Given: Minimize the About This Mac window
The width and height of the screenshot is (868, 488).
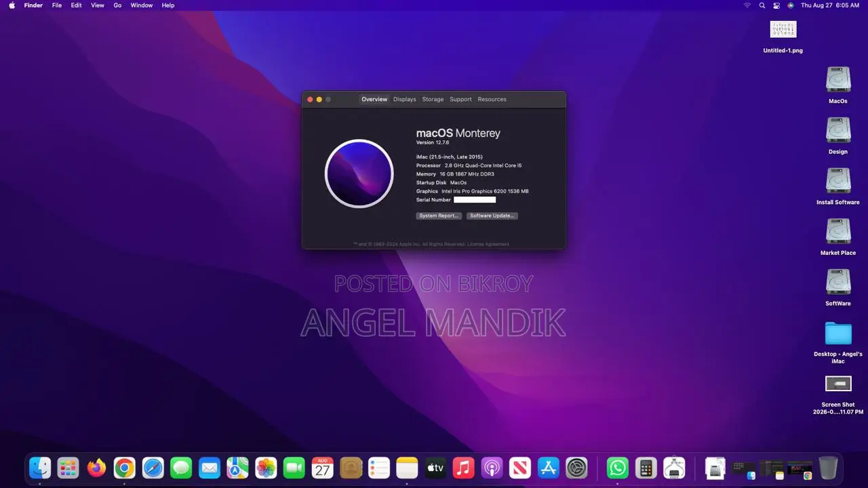Looking at the screenshot, I should pyautogui.click(x=319, y=99).
